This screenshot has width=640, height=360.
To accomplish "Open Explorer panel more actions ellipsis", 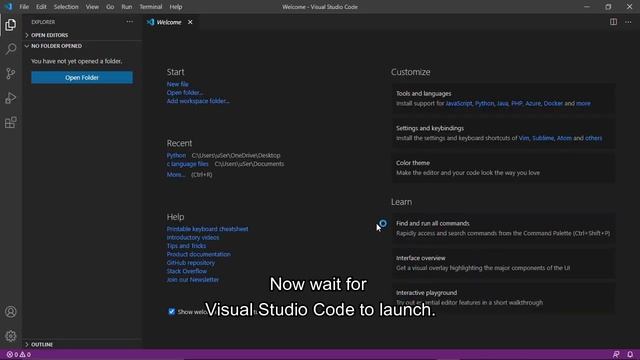I will pos(129,22).
